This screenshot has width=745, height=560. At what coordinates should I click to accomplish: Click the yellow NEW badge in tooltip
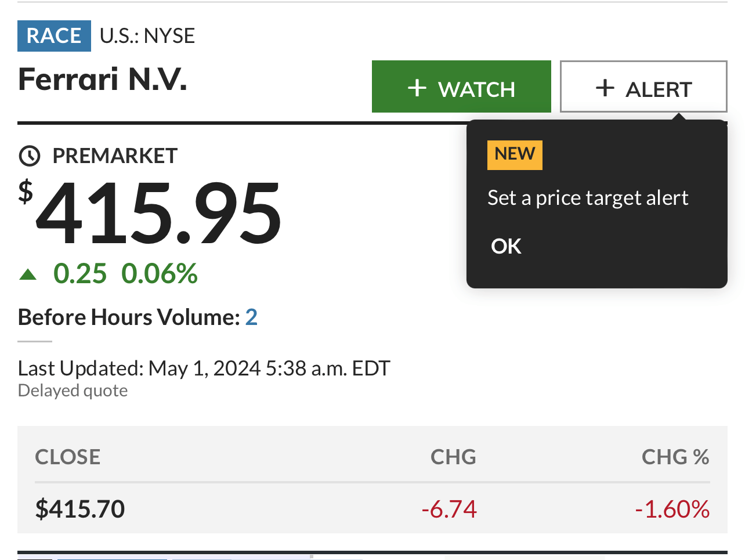pos(515,155)
